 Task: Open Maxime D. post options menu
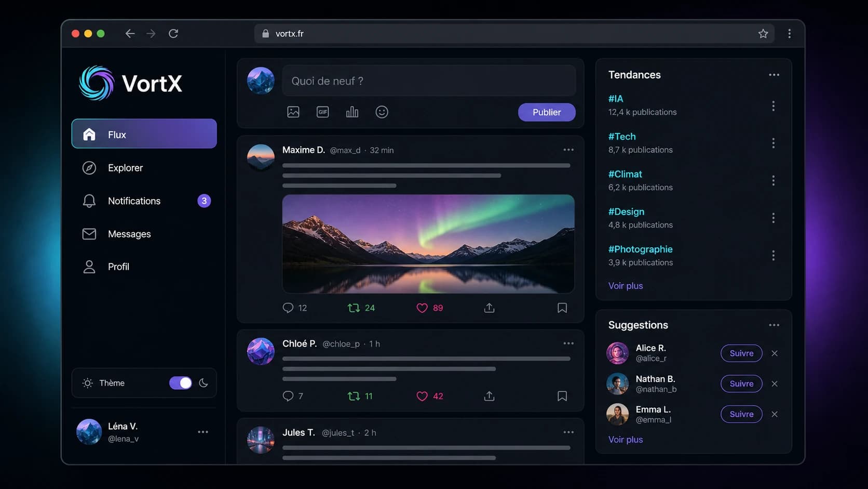tap(568, 150)
